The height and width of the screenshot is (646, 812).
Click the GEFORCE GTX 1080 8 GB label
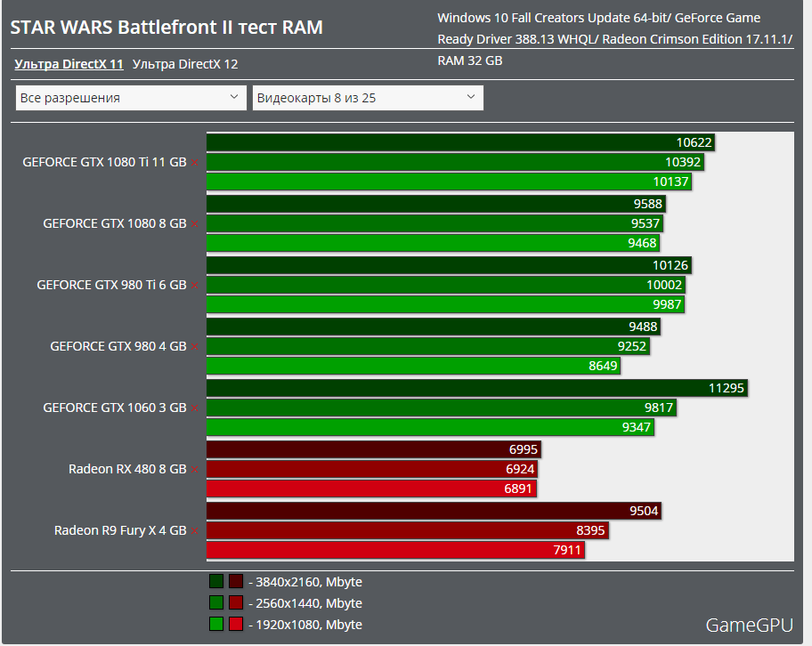[x=115, y=223]
